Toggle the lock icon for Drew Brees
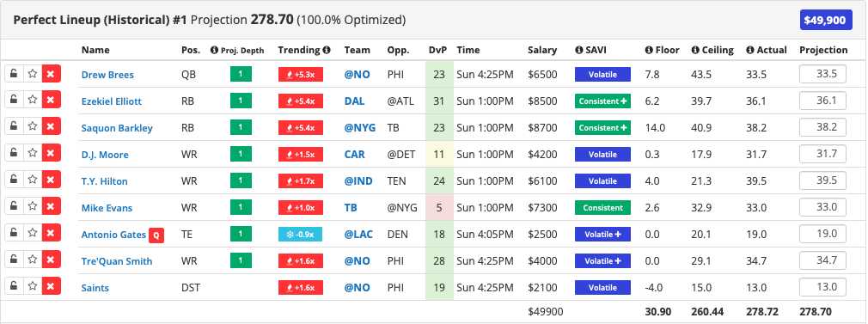 click(14, 74)
